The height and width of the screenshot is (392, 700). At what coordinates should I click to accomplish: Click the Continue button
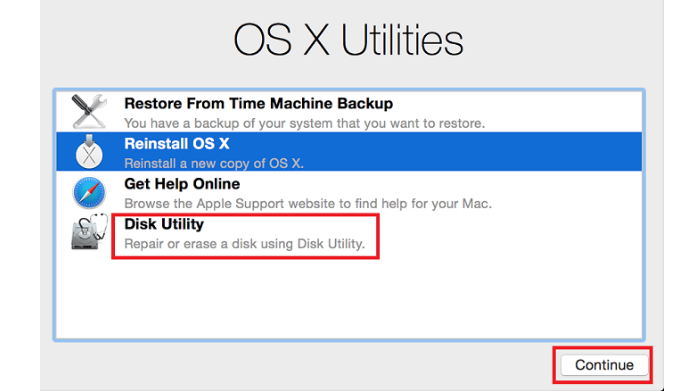click(x=604, y=365)
